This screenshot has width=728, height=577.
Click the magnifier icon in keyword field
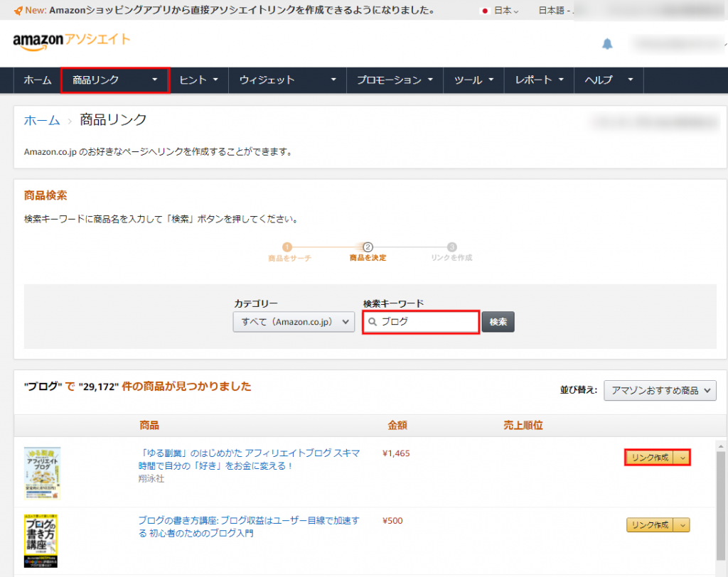click(x=373, y=322)
